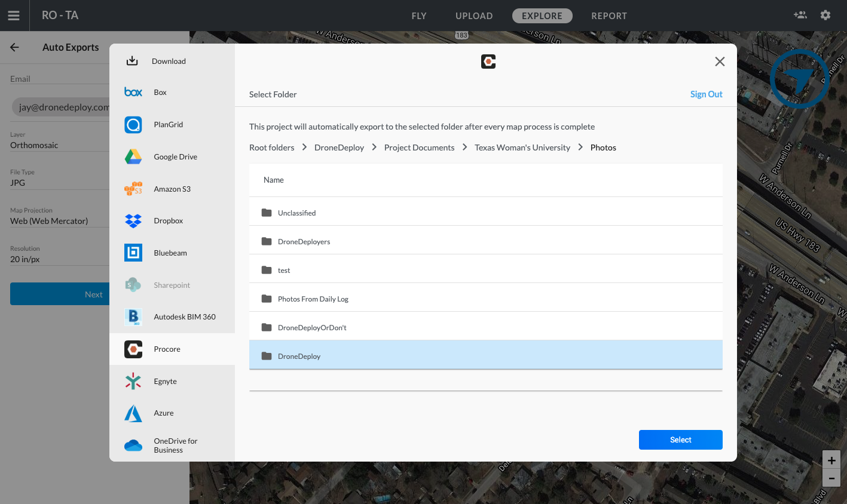The height and width of the screenshot is (504, 847).
Task: Click folder icon of DroneDeployers row
Action: pos(267,241)
